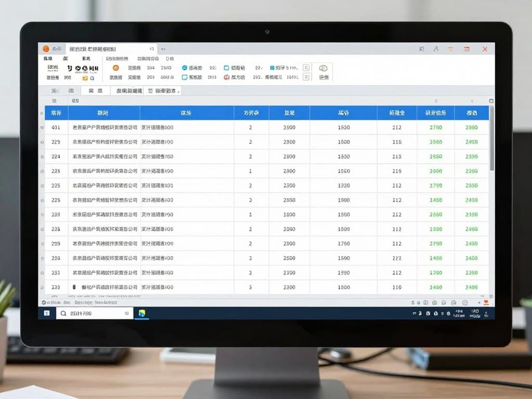Click the large cloud-shaped ribbon icon
This screenshot has height=399, width=532.
pos(323,68)
